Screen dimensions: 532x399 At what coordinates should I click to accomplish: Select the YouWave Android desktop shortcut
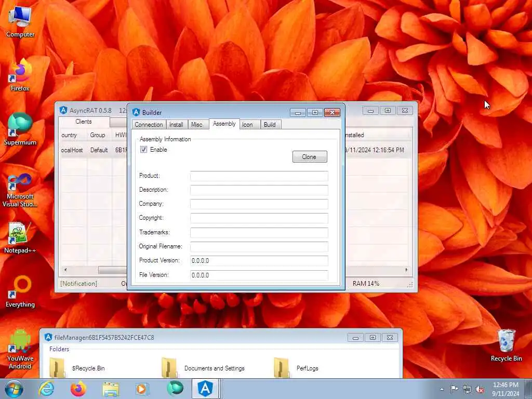[20, 349]
